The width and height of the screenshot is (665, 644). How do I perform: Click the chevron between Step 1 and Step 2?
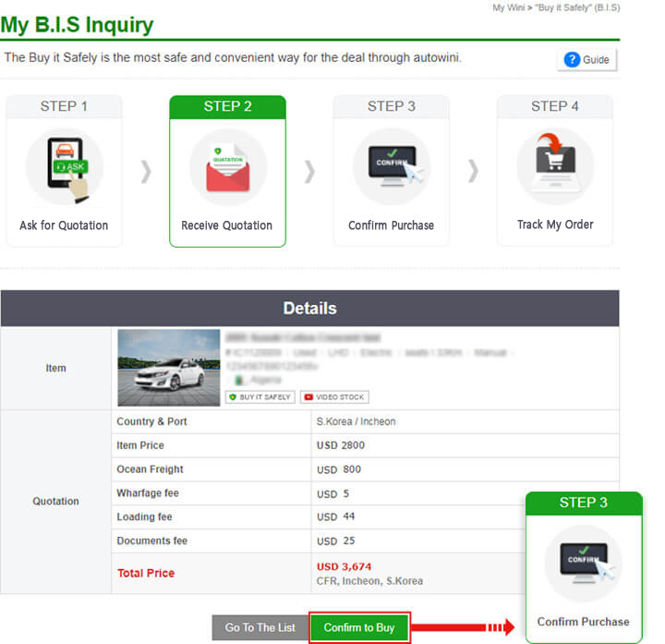(145, 171)
